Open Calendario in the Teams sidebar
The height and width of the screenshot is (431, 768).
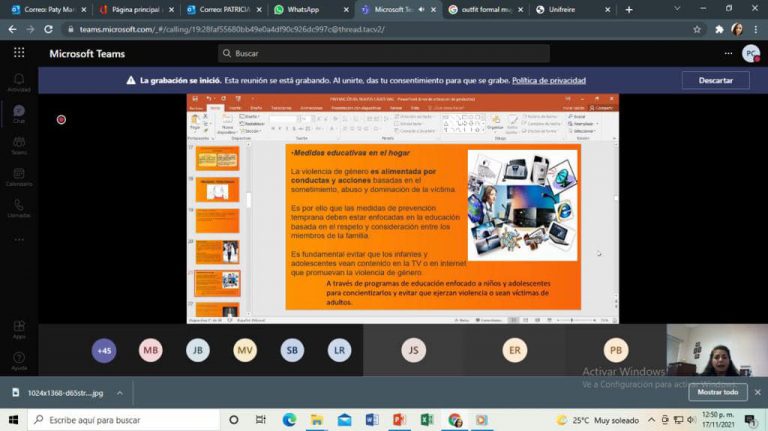pyautogui.click(x=18, y=176)
